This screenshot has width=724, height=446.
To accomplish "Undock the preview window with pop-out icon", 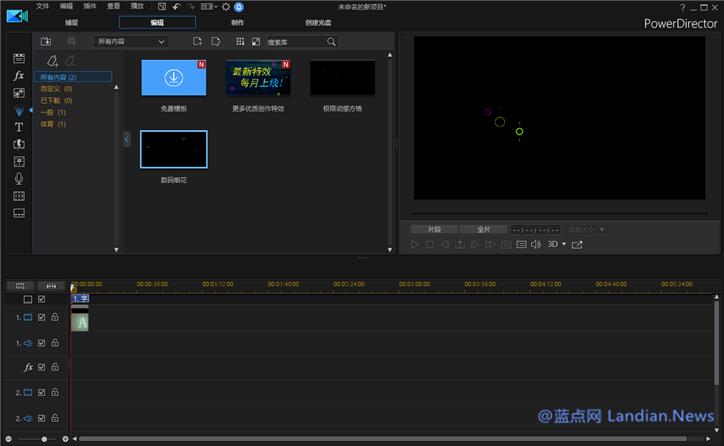I will [x=577, y=244].
